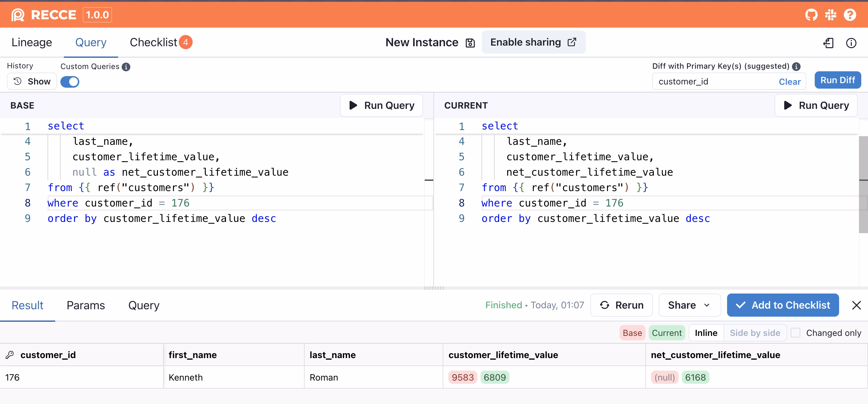Click BASE editor line 8 where clause
Viewport: 868px width, 404px height.
coord(118,203)
